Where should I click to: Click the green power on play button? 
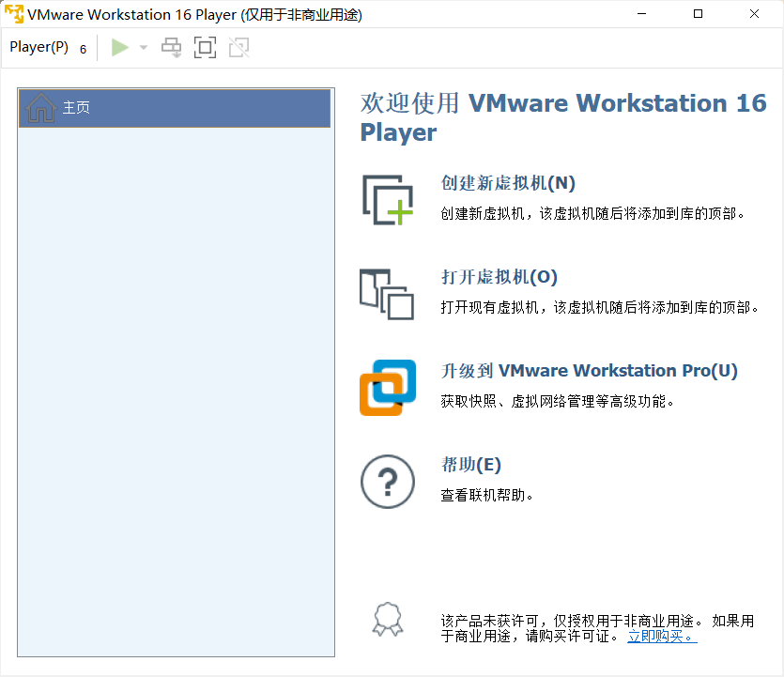point(119,48)
